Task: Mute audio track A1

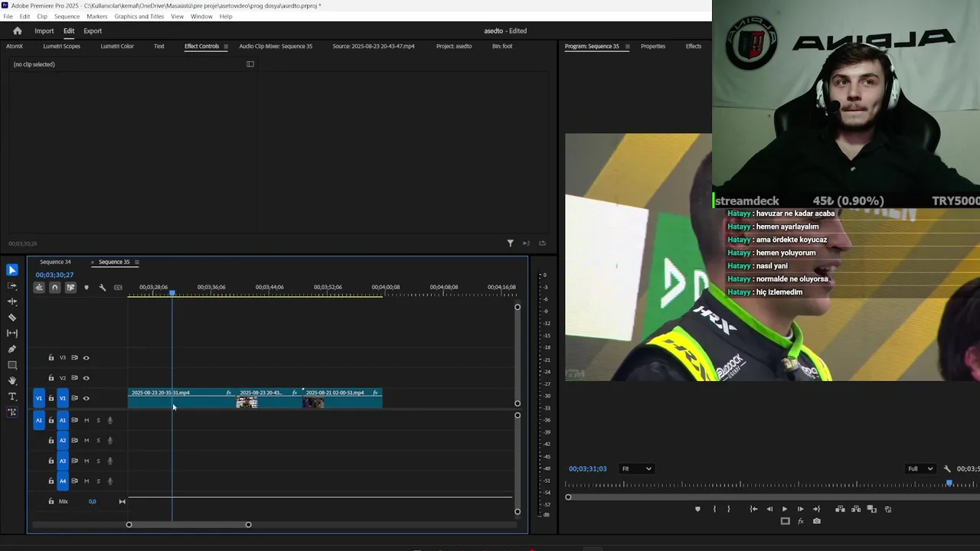Action: (x=87, y=420)
